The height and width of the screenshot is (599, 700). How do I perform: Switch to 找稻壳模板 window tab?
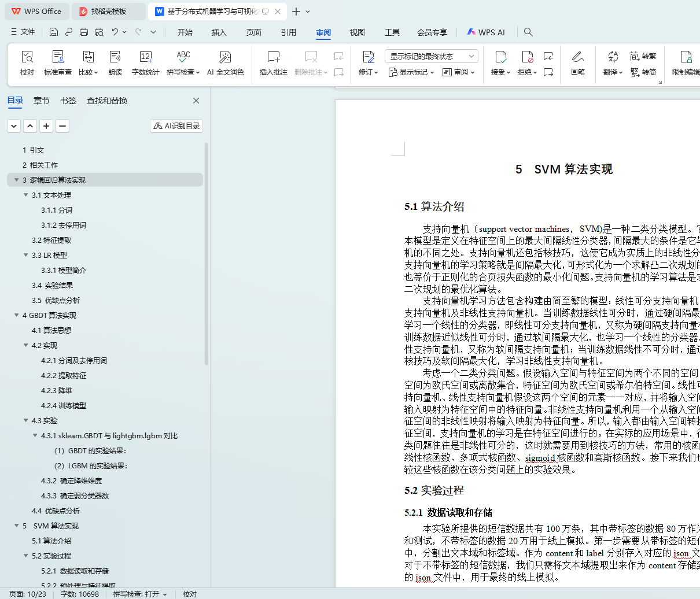coord(109,12)
